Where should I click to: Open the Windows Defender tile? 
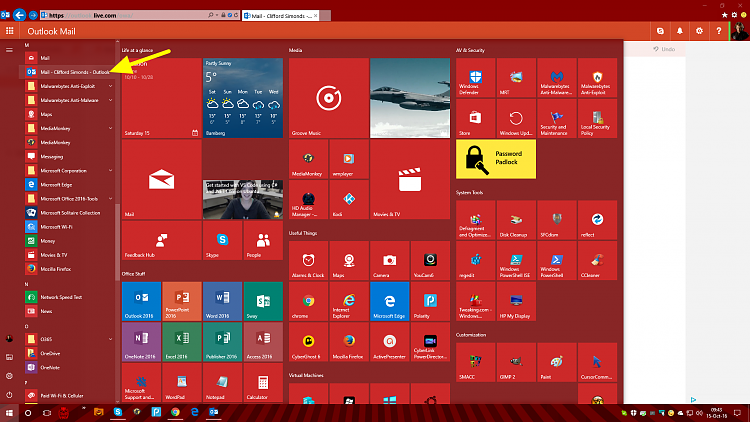475,78
